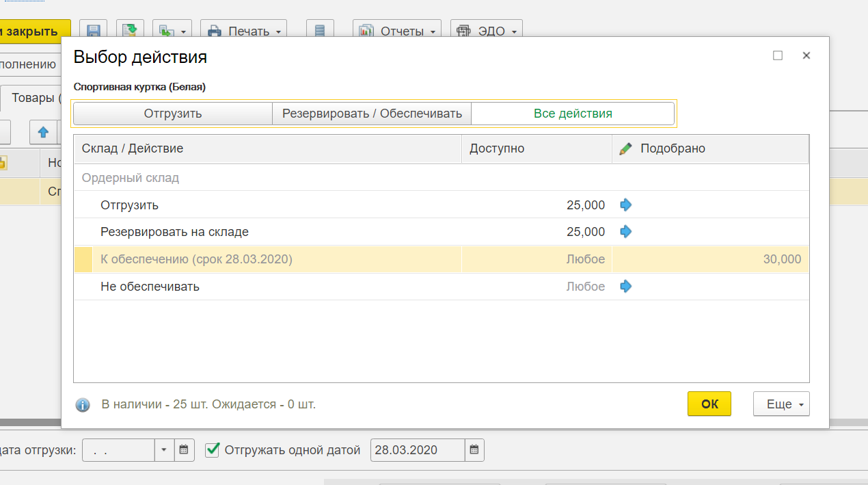
Task: Expand the Печать dropdown menu
Action: [244, 31]
